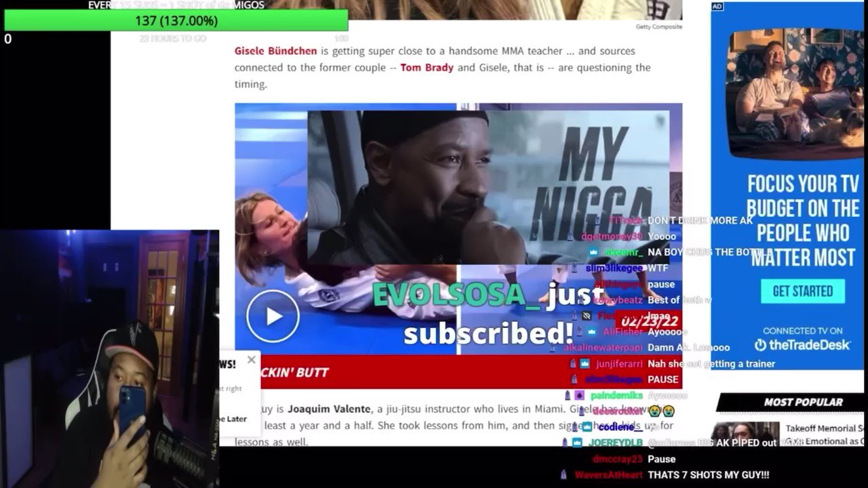Image resolution: width=868 pixels, height=488 pixels.
Task: Play the Gisele jiu-jitsu video
Action: point(273,316)
